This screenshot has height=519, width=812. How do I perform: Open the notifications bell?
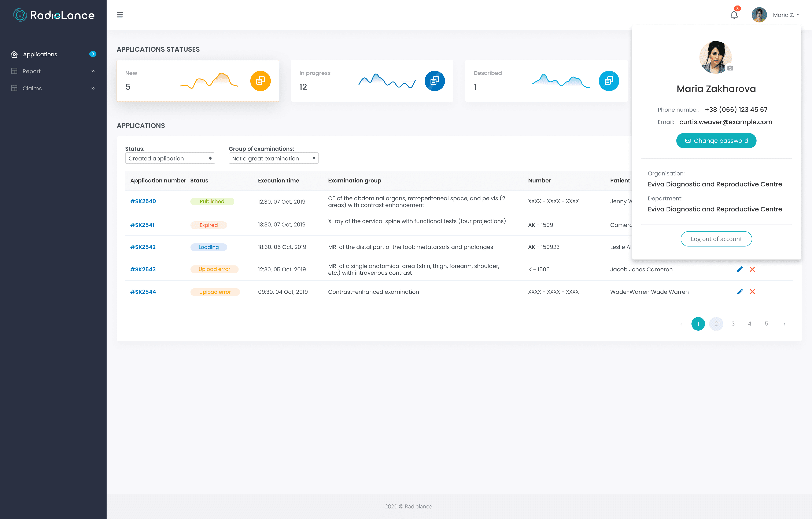coord(734,15)
